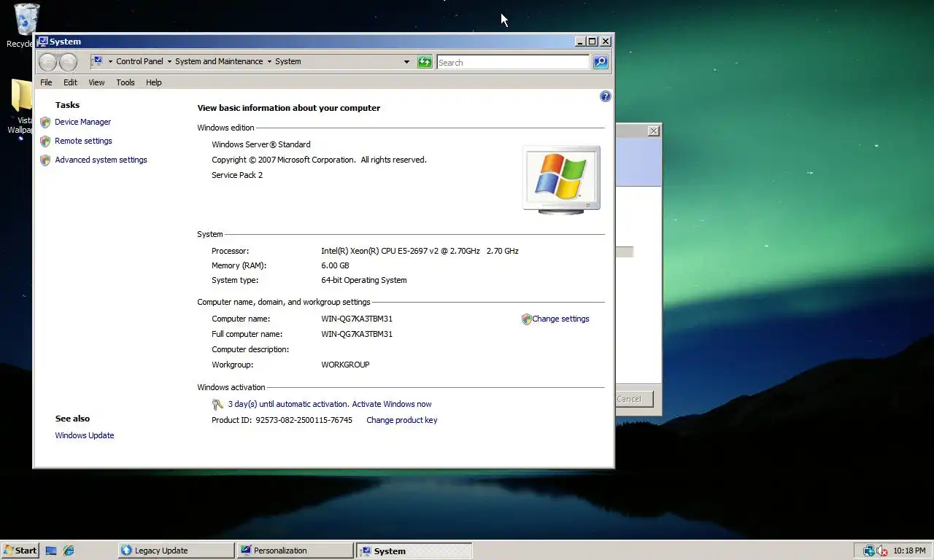Click the Full computer name value

point(357,334)
